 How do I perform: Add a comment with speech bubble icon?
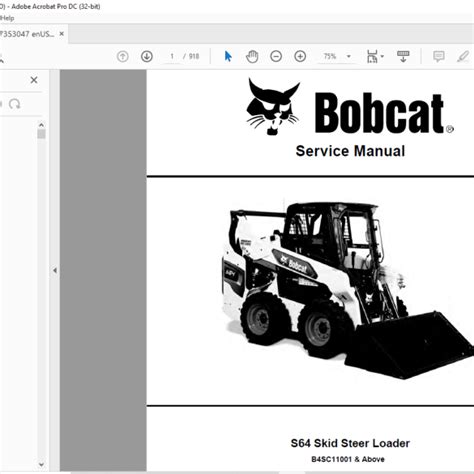click(439, 56)
